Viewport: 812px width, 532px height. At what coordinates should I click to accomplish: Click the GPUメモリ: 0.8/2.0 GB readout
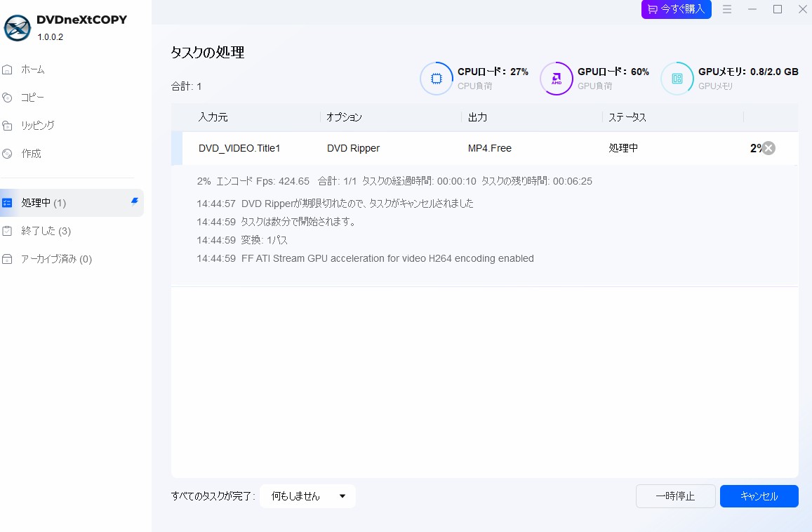pos(748,72)
